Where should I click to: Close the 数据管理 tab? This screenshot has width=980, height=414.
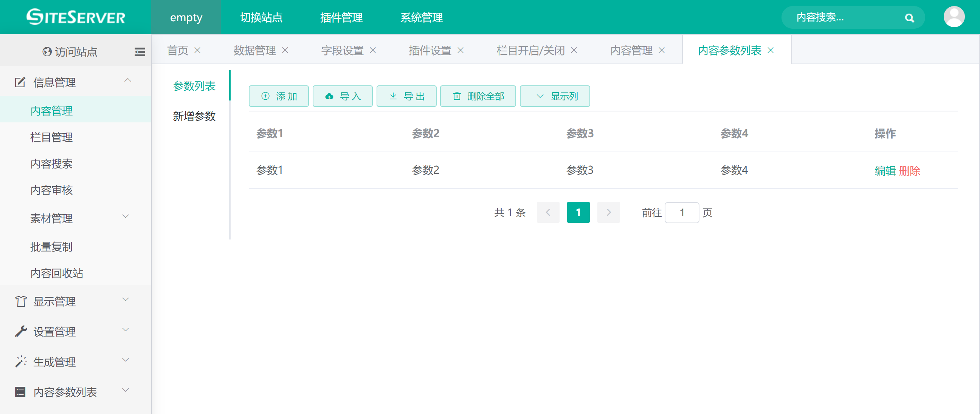tap(285, 50)
